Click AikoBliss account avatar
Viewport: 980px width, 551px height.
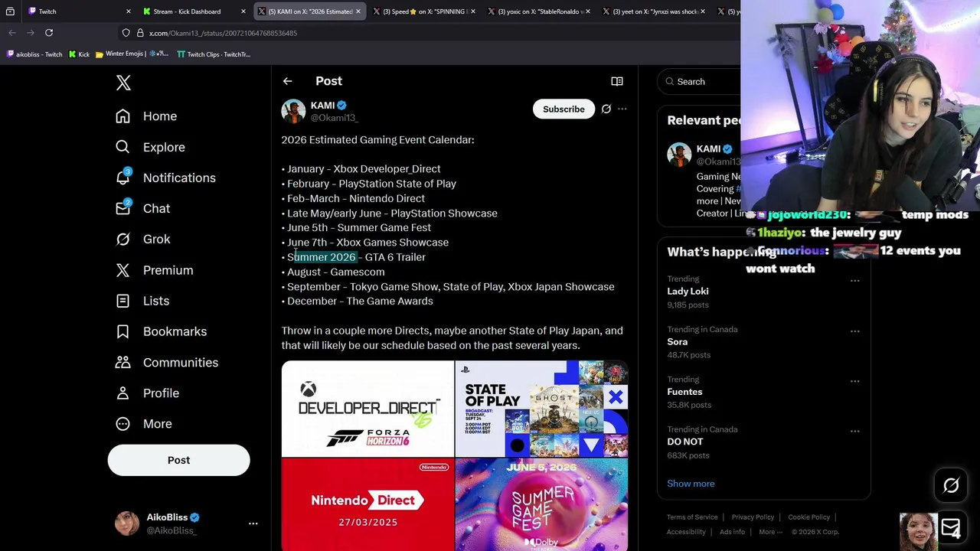(127, 523)
